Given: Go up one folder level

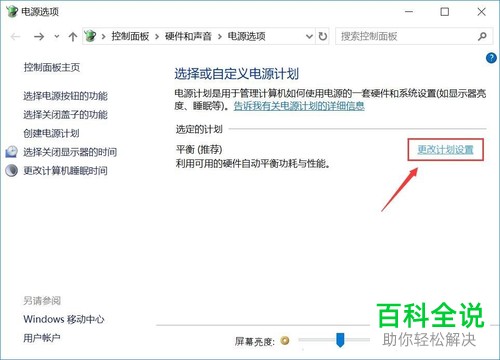Looking at the screenshot, I should point(73,36).
